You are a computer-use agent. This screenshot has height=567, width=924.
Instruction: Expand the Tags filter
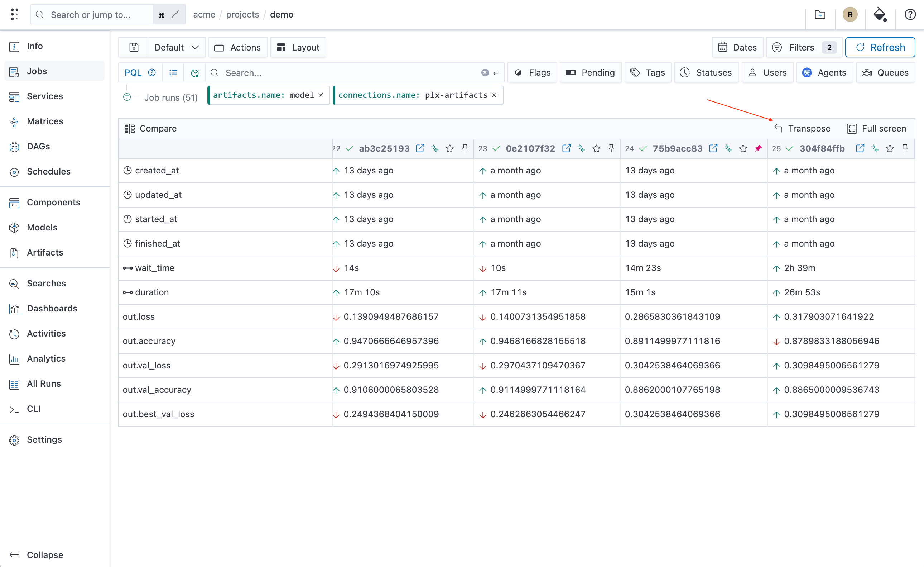coord(648,73)
